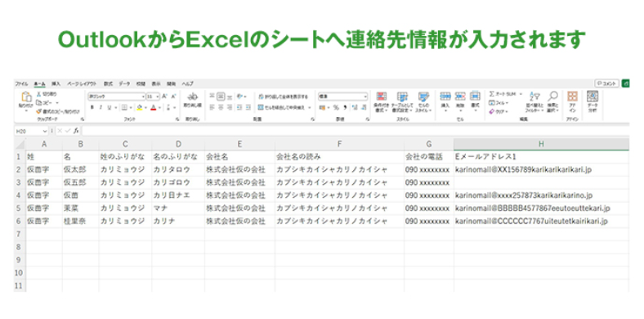Toggle italic formatting
Image resolution: width=644 pixels, height=319 pixels.
(x=101, y=107)
